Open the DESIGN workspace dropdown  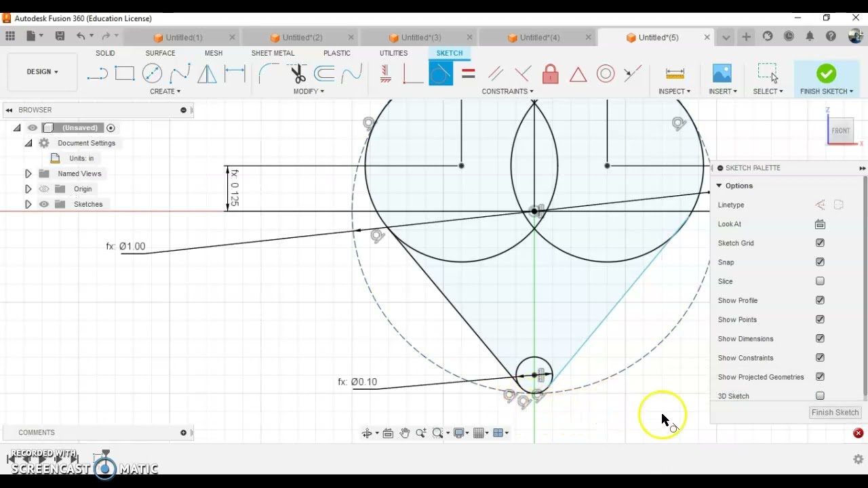(42, 72)
